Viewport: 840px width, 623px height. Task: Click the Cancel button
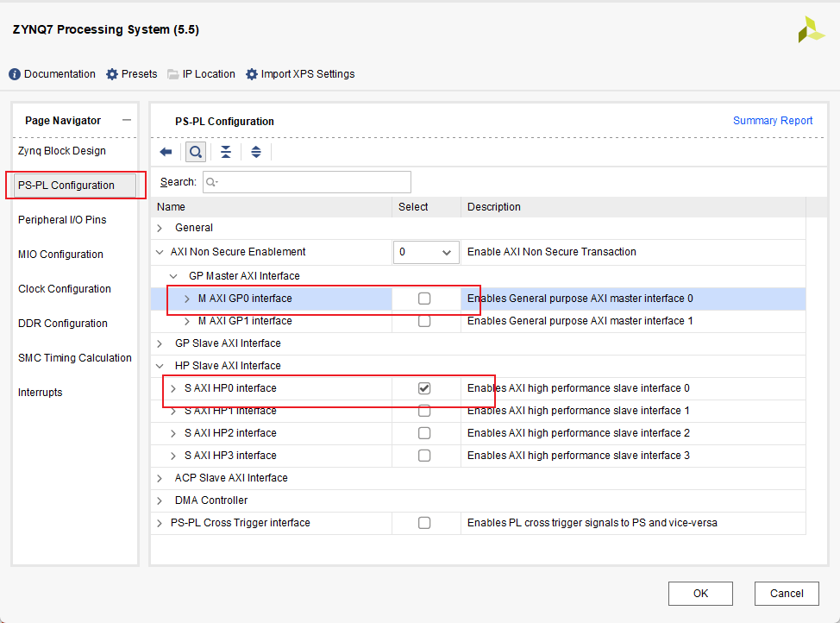[x=787, y=594]
